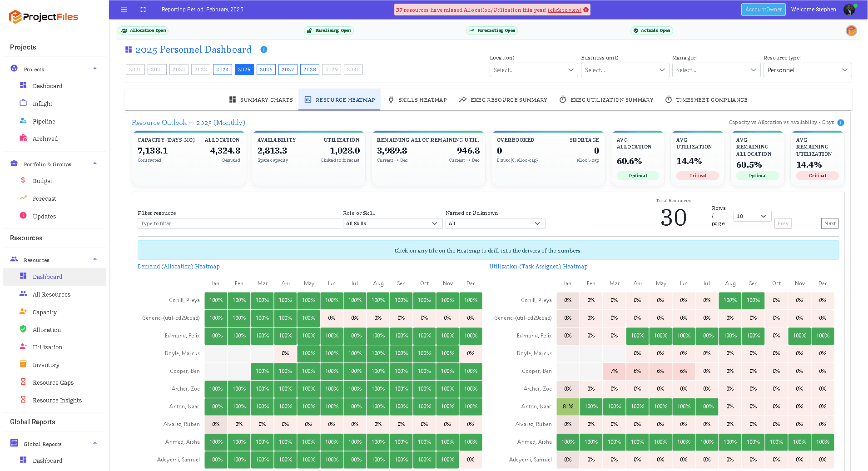This screenshot has width=868, height=471.
Task: Open Capacity person-add icon
Action: tap(23, 312)
